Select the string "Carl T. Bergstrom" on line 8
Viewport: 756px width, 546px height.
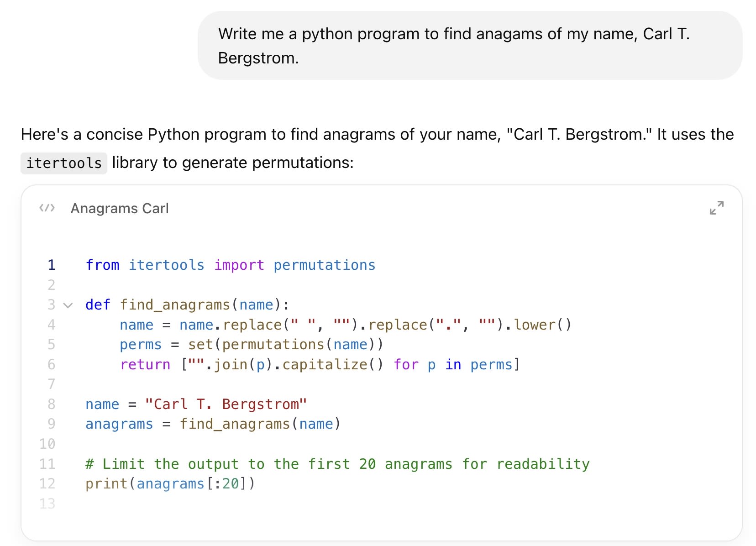pyautogui.click(x=226, y=404)
